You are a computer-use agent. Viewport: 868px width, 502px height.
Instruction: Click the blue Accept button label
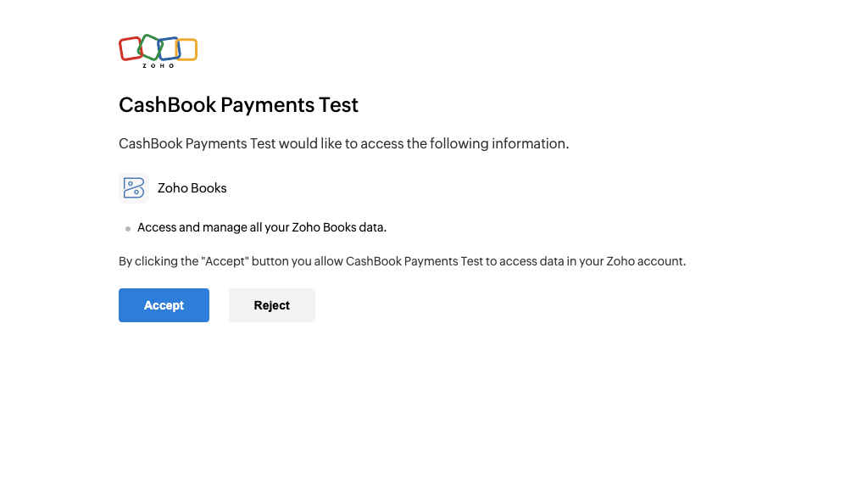pyautogui.click(x=164, y=305)
